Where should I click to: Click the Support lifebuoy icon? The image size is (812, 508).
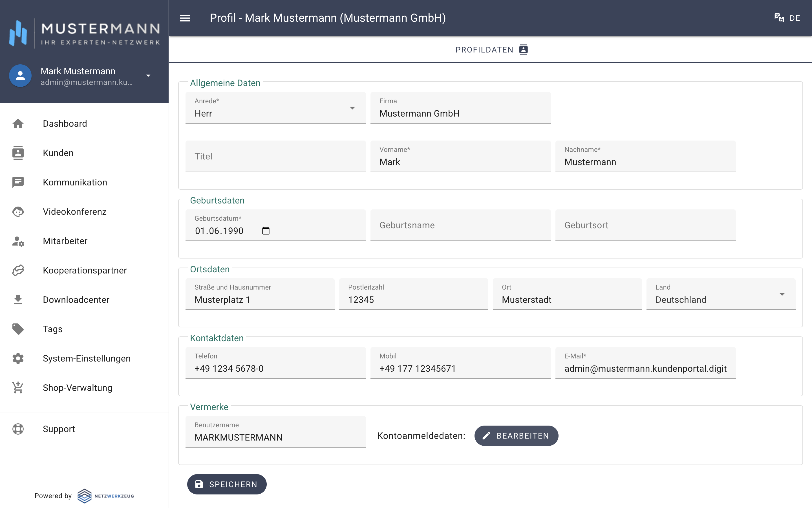pyautogui.click(x=18, y=429)
